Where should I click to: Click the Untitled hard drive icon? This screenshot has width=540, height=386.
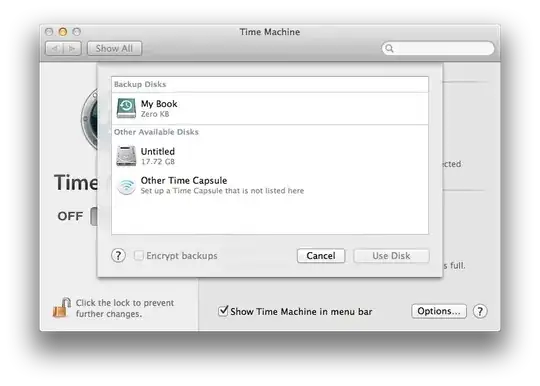tap(126, 156)
